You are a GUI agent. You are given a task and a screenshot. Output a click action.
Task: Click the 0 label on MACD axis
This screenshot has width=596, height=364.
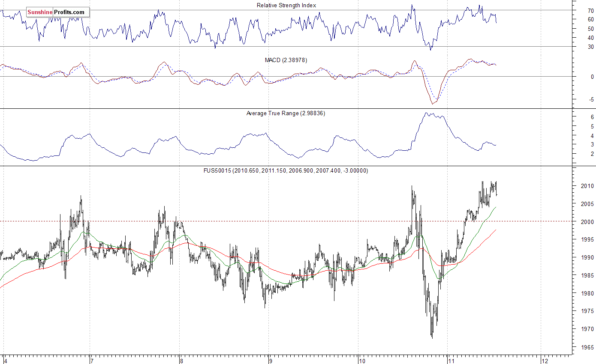click(592, 77)
